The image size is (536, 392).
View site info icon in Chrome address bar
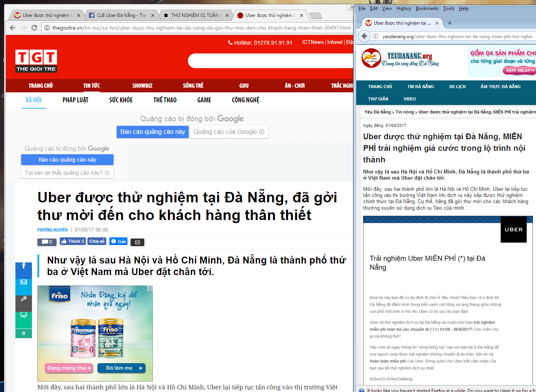point(47,28)
